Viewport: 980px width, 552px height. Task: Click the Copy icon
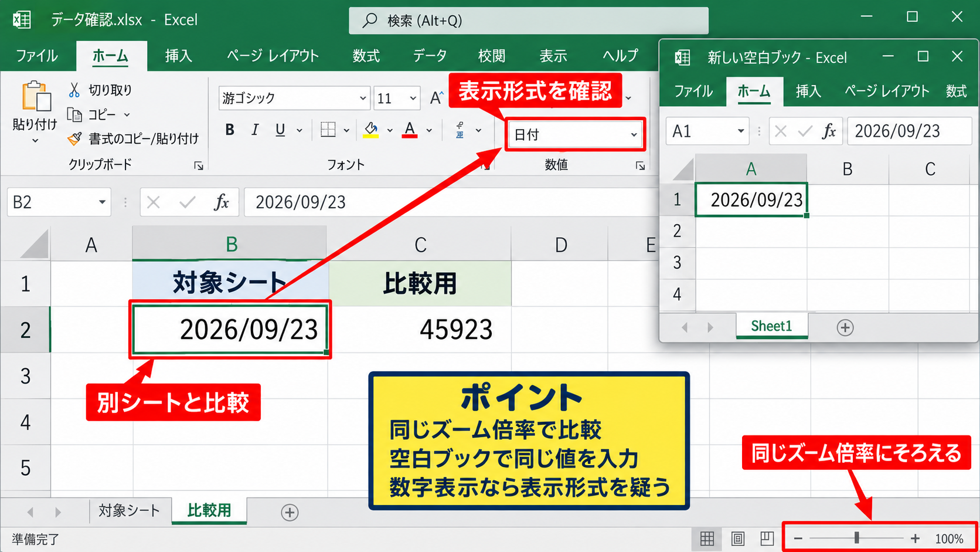click(74, 114)
